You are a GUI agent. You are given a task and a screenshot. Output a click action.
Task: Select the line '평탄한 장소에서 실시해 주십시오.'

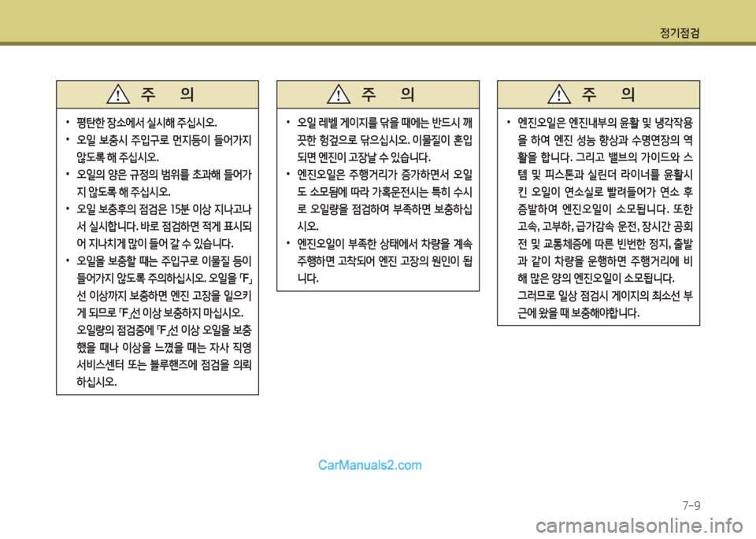click(x=147, y=122)
